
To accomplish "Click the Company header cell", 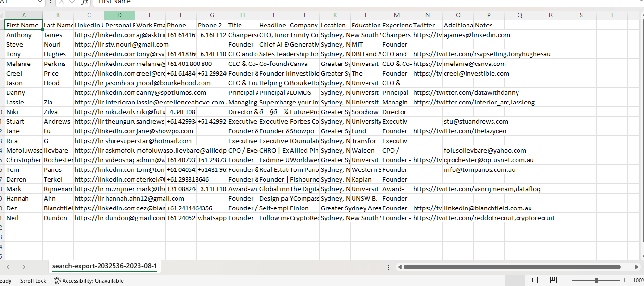I will pyautogui.click(x=304, y=25).
